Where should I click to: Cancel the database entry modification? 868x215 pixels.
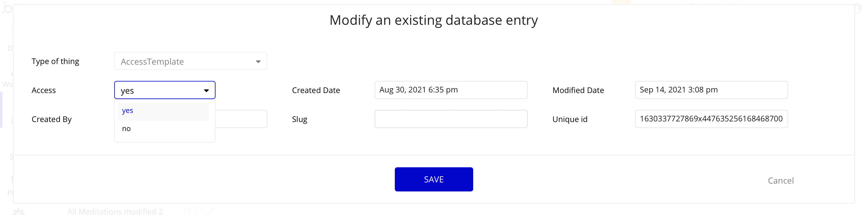point(780,181)
